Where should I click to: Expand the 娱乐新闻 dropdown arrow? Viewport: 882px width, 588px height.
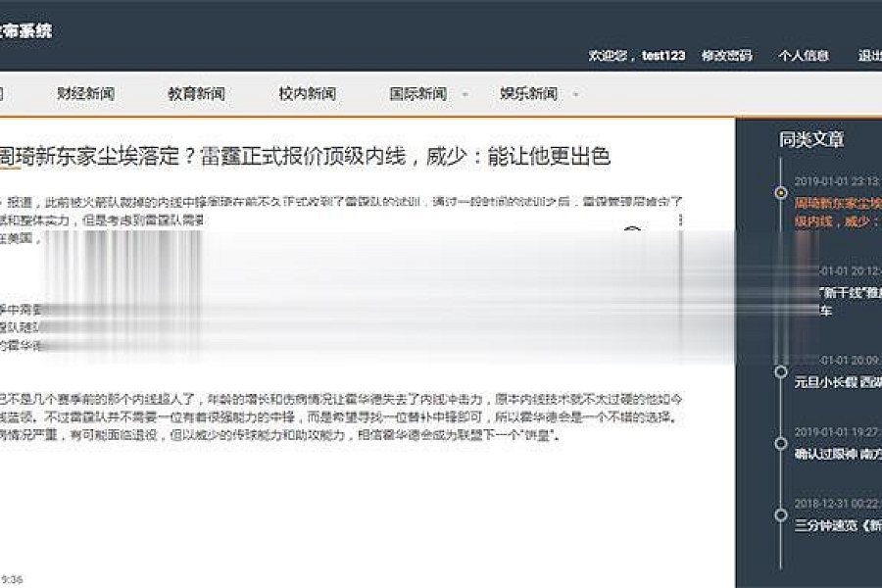[x=575, y=94]
